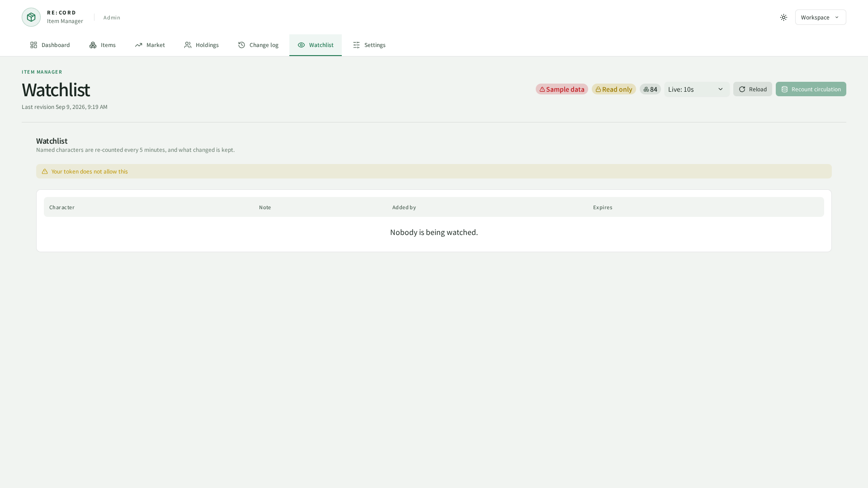Click the 'Last revision Sep 9, 2026' text
868x488 pixels.
tap(65, 107)
